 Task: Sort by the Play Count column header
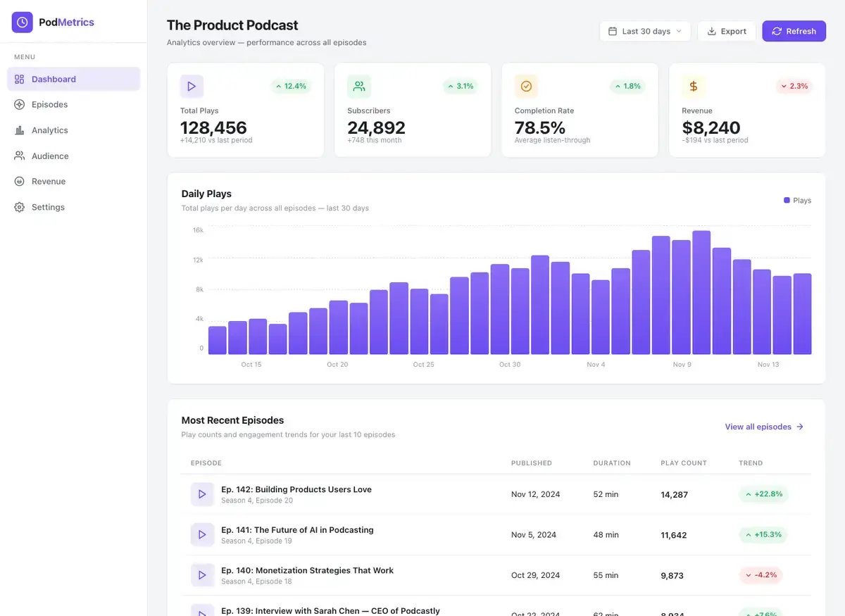[x=684, y=463]
